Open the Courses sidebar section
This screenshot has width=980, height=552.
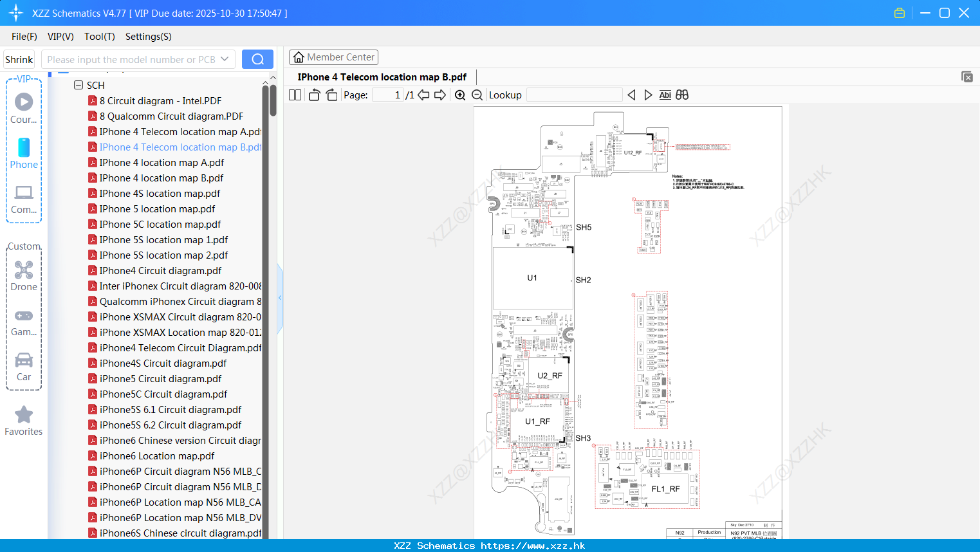pyautogui.click(x=24, y=109)
